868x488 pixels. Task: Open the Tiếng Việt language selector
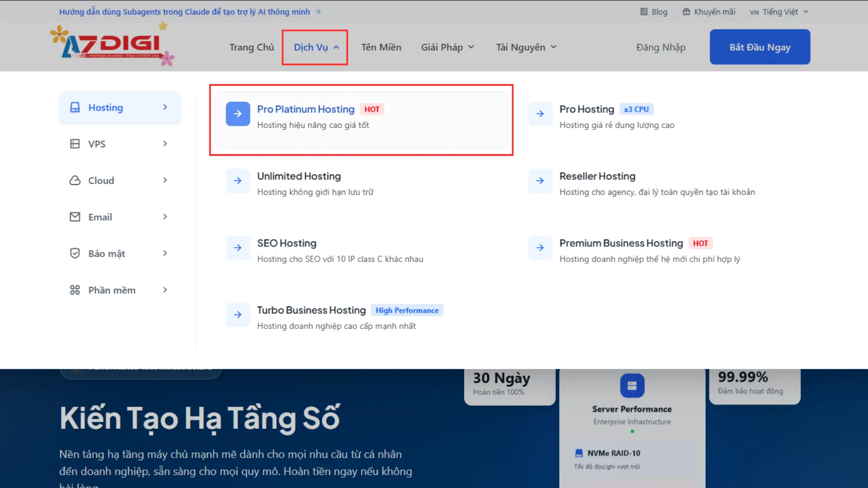pos(779,12)
